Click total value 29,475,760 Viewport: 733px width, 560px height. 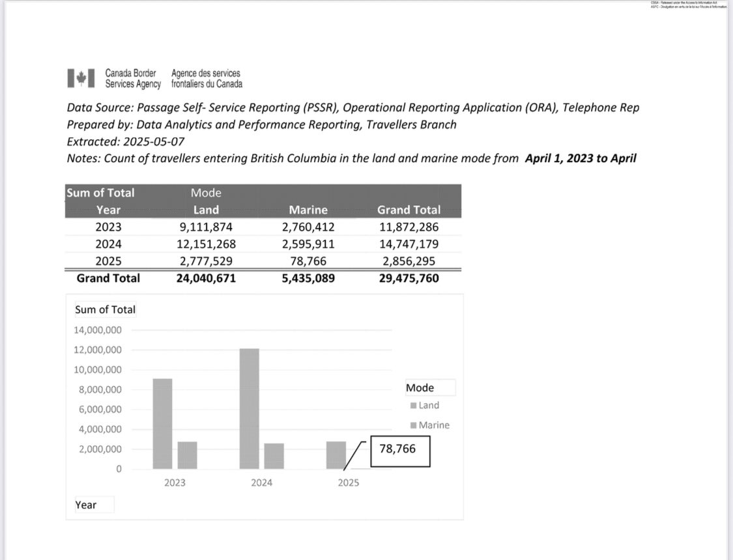pos(409,278)
